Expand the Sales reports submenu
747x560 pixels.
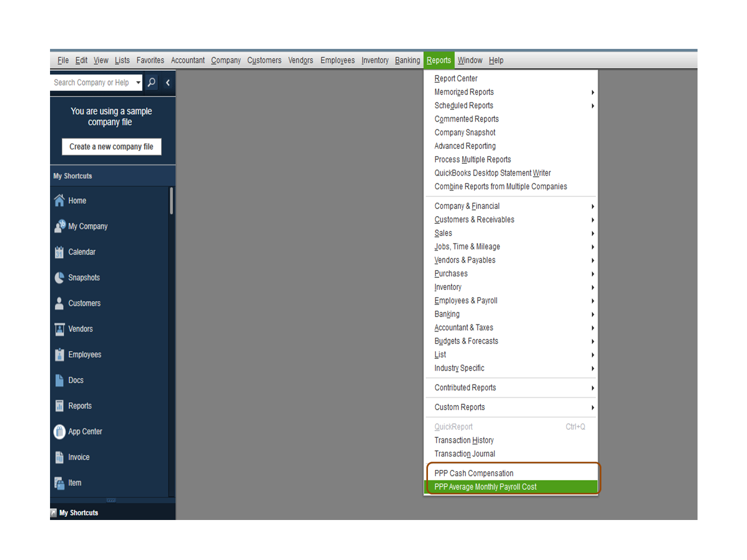pos(592,233)
